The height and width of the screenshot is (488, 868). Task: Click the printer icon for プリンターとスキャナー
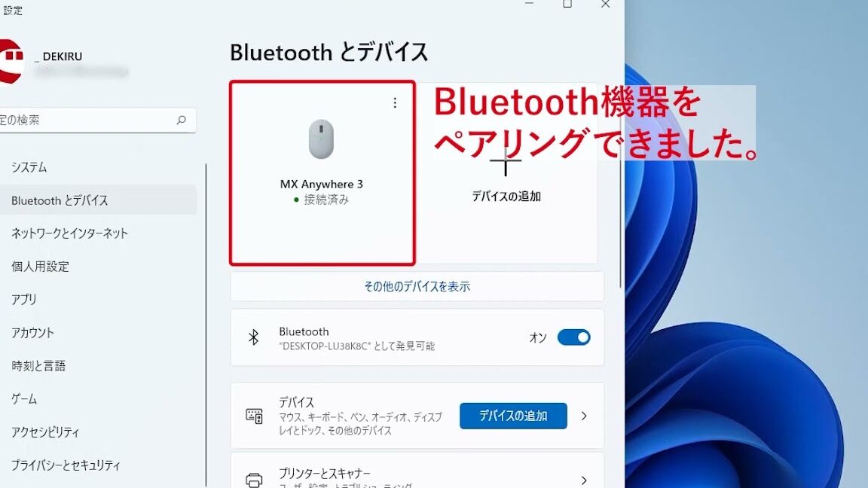click(x=254, y=480)
